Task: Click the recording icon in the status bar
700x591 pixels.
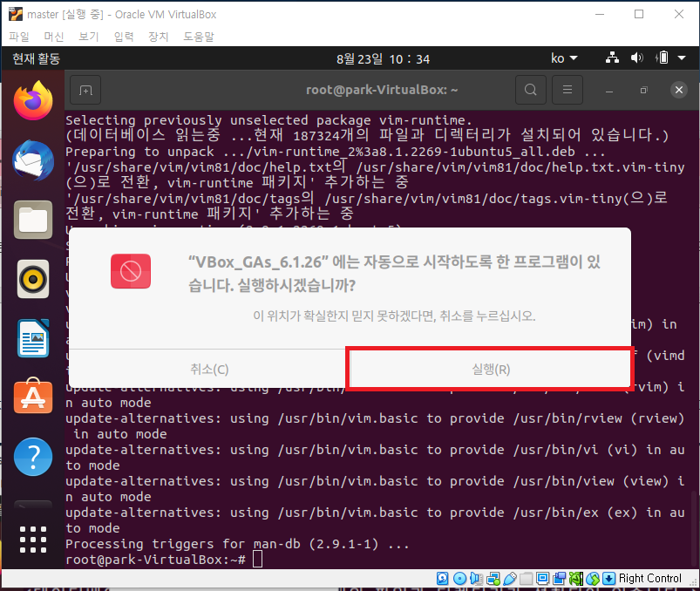Action: pos(559,579)
